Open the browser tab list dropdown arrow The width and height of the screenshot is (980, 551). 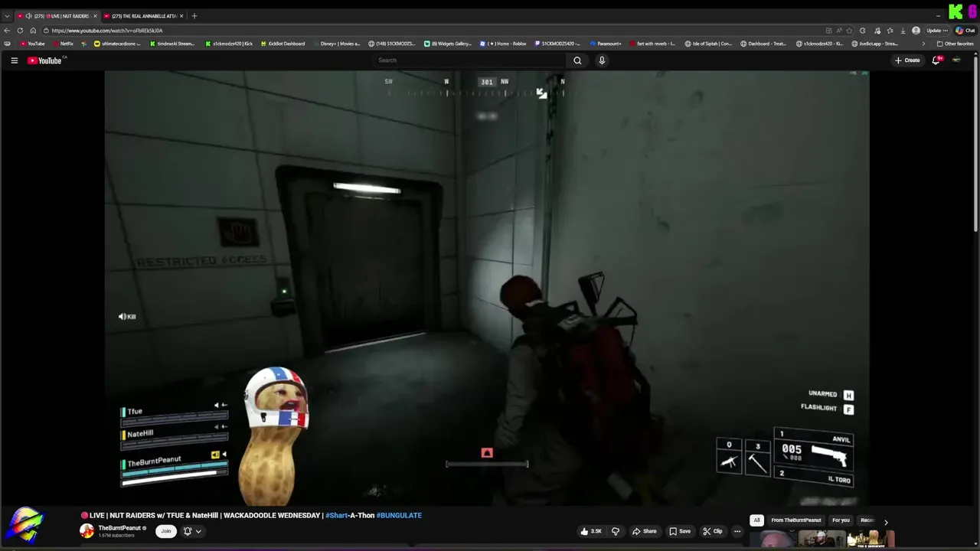7,16
